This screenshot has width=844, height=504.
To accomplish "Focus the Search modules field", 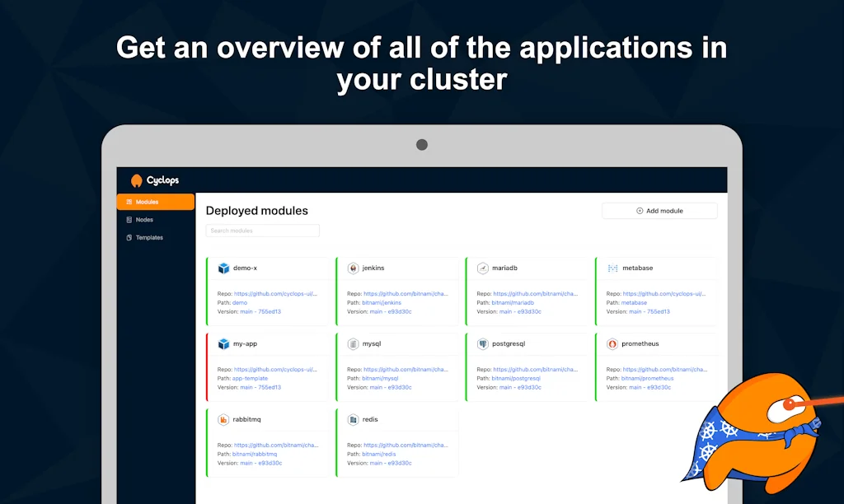I will click(262, 231).
